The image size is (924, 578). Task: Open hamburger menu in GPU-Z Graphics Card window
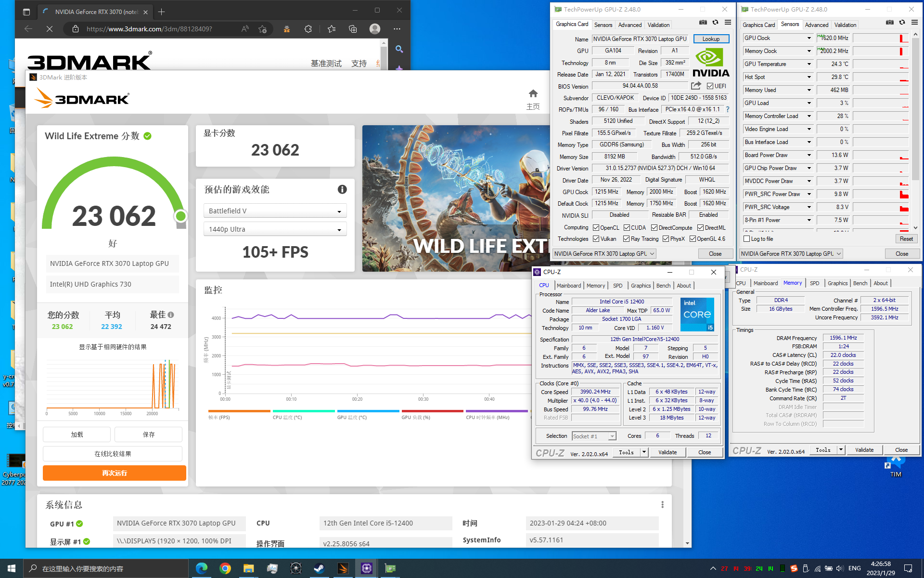pyautogui.click(x=728, y=23)
